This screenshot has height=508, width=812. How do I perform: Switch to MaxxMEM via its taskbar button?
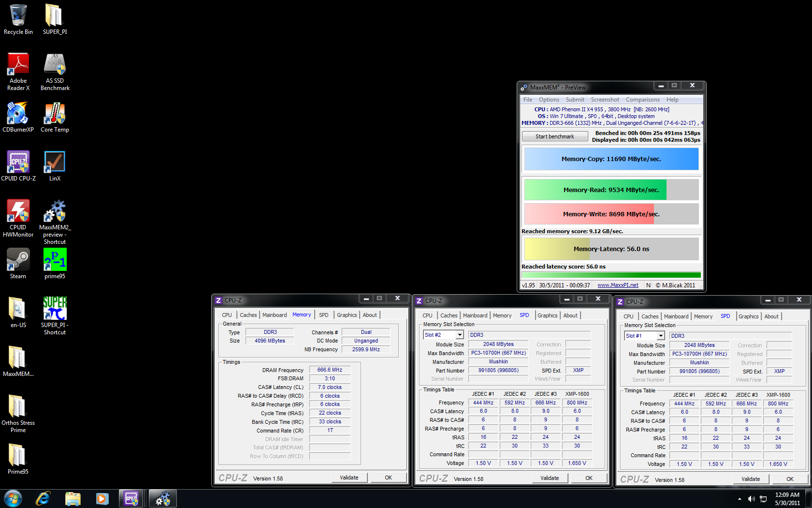coord(162,498)
